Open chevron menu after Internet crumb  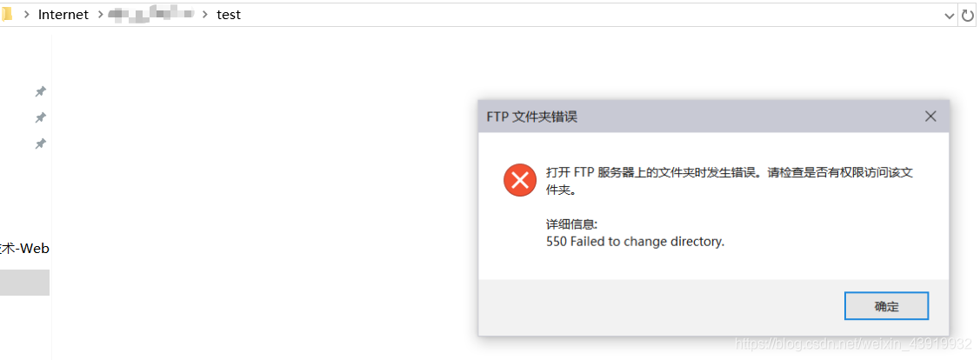tap(100, 15)
